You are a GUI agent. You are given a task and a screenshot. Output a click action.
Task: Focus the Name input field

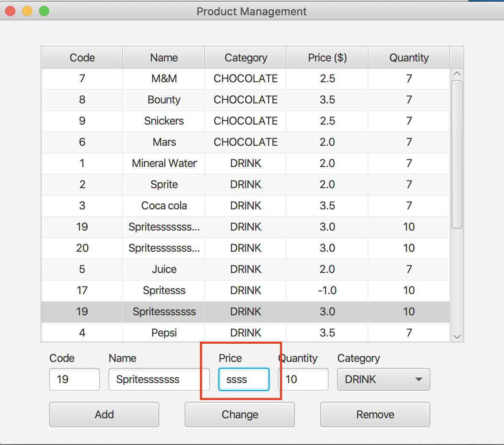coord(159,379)
